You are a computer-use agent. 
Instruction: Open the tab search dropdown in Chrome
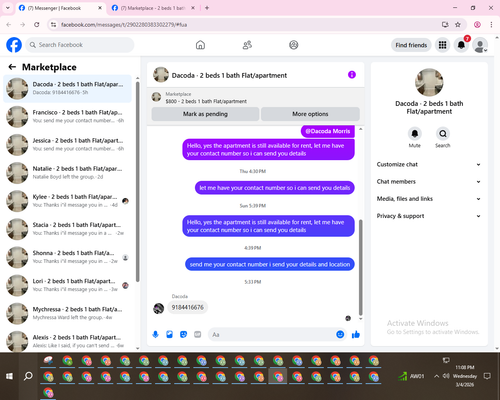(8, 8)
